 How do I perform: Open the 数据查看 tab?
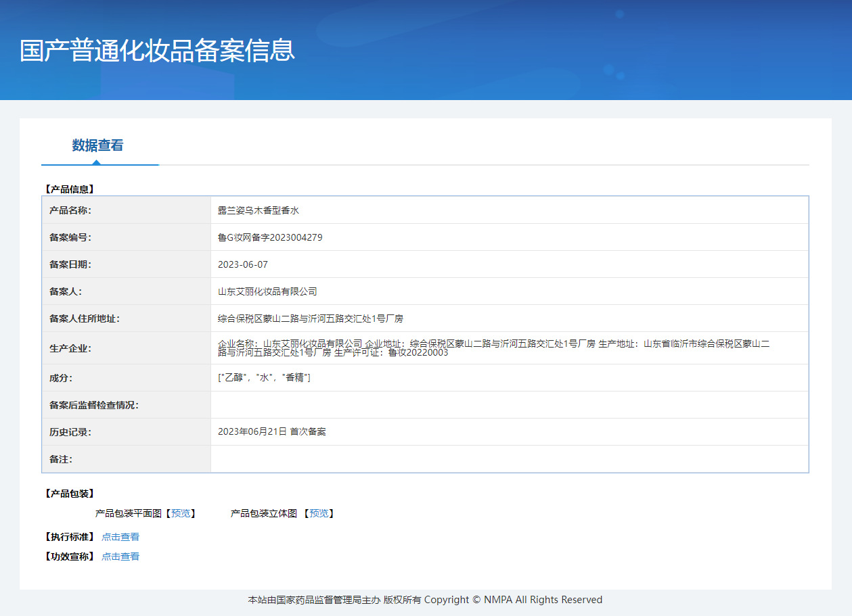click(98, 145)
